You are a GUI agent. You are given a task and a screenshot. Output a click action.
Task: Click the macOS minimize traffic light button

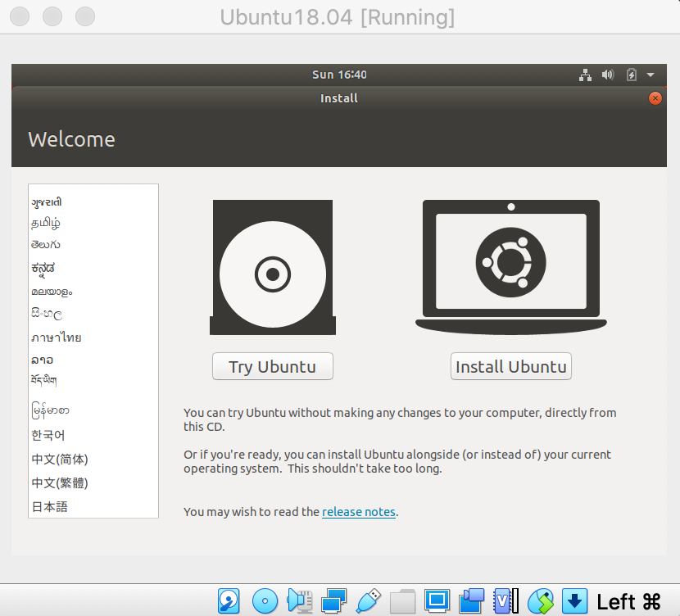point(52,16)
